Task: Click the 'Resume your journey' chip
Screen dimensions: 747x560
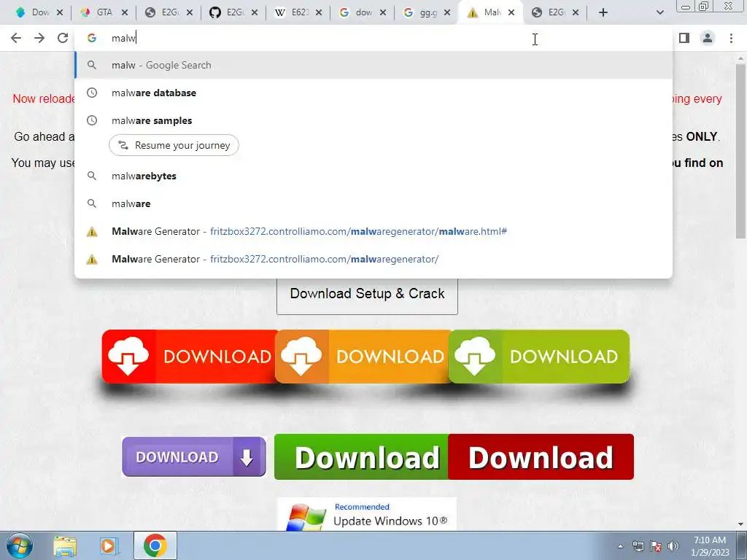Action: pos(174,145)
